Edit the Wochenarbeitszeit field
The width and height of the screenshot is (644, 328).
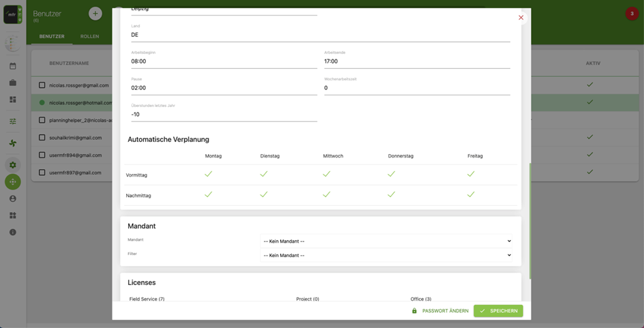417,87
